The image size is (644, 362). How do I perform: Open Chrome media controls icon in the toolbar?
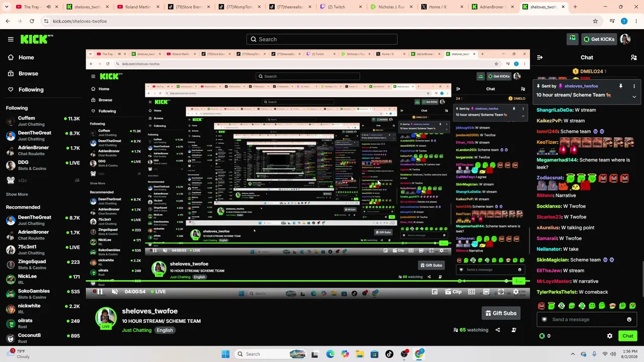coord(612,21)
